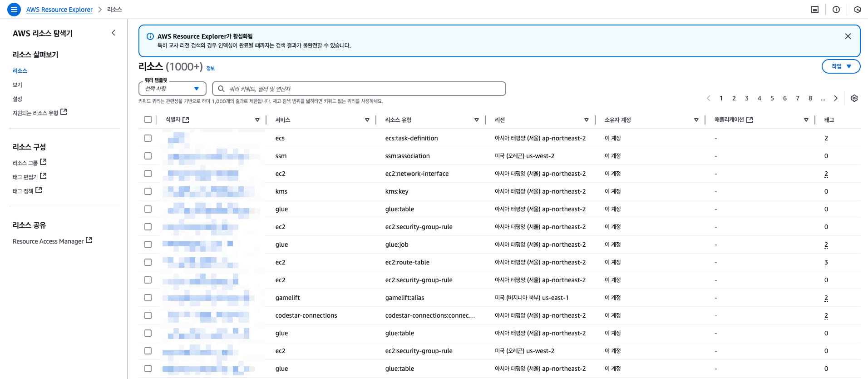This screenshot has height=379, width=868.
Task: Go to results page 3
Action: point(747,98)
